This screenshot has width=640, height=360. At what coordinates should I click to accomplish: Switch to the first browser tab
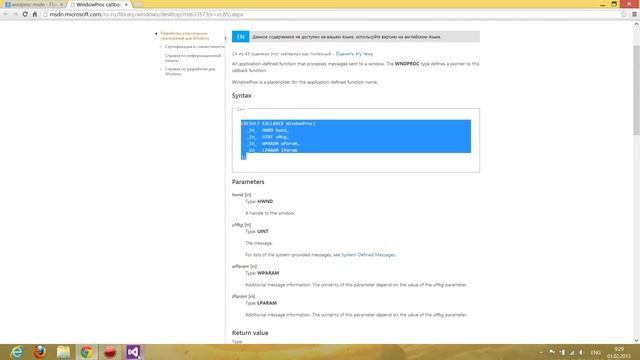point(33,4)
